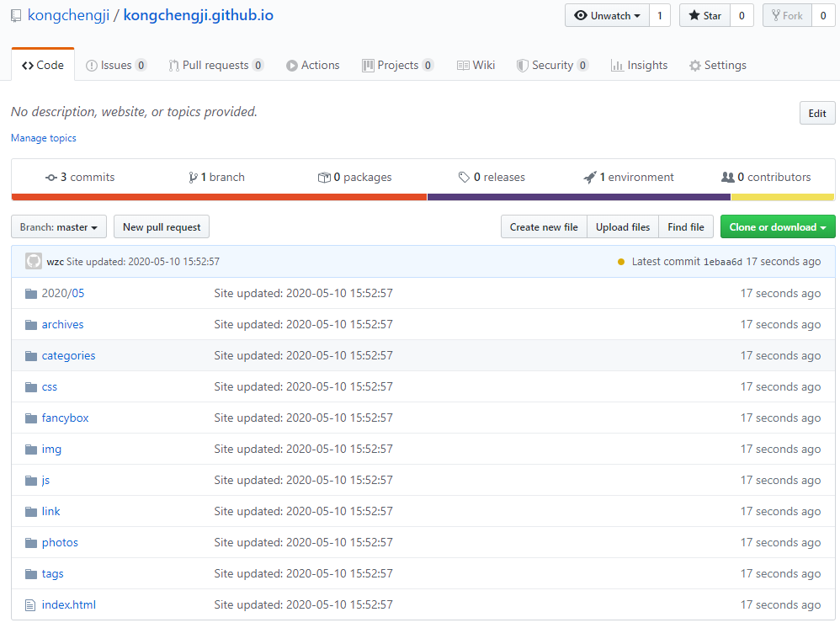
Task: Click the folder icon for fancybox
Action: pos(31,418)
